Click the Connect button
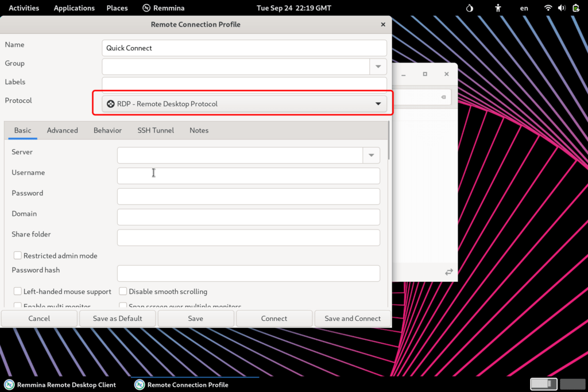 [x=274, y=318]
